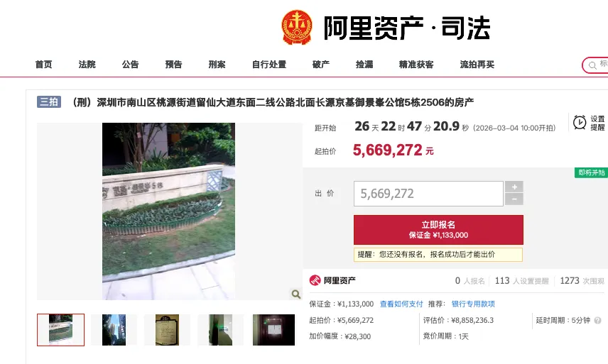The width and height of the screenshot is (608, 364).
Task: Click the bid amount input field
Action: 428,193
